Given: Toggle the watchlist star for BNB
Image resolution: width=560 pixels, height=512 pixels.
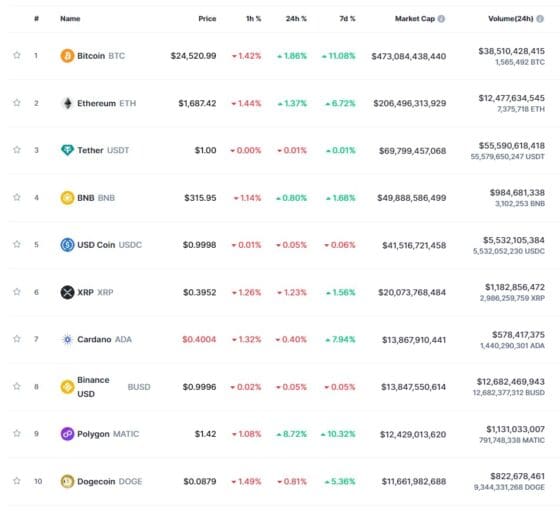Looking at the screenshot, I should 16,197.
